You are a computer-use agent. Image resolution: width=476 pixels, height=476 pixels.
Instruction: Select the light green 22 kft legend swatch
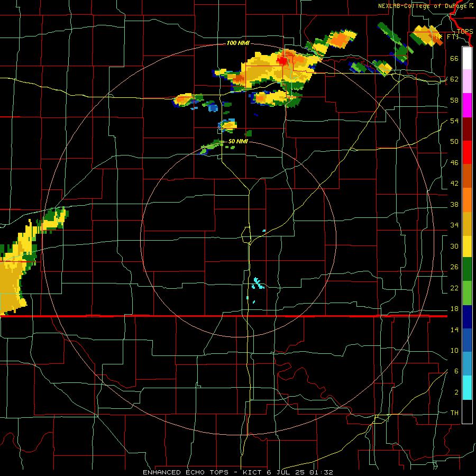click(x=467, y=293)
